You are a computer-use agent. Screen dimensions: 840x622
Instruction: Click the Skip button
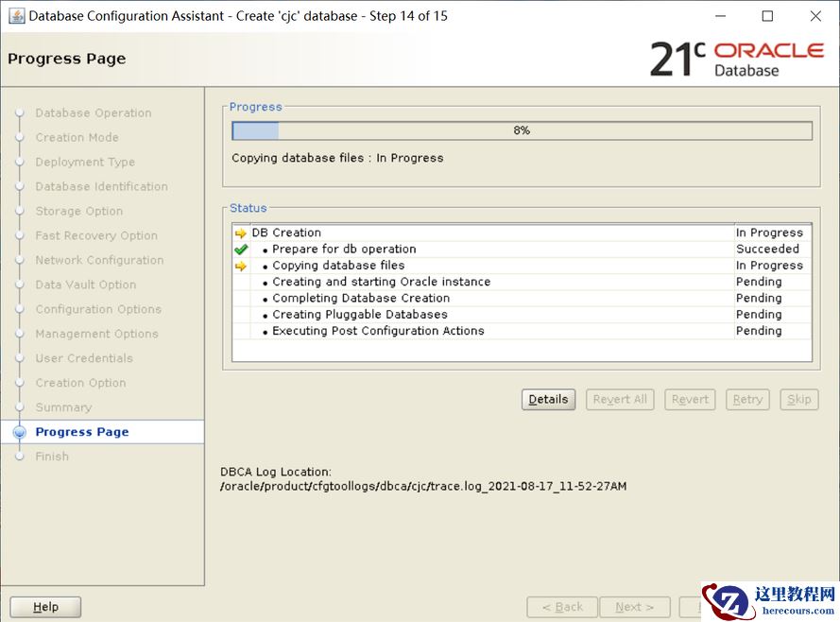(798, 400)
